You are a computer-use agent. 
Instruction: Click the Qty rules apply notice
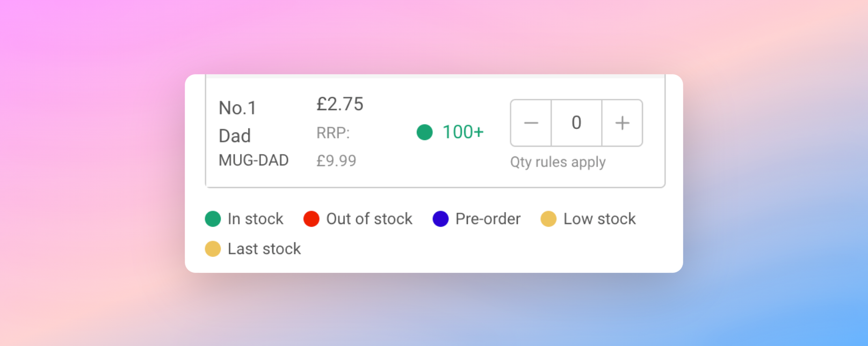558,162
